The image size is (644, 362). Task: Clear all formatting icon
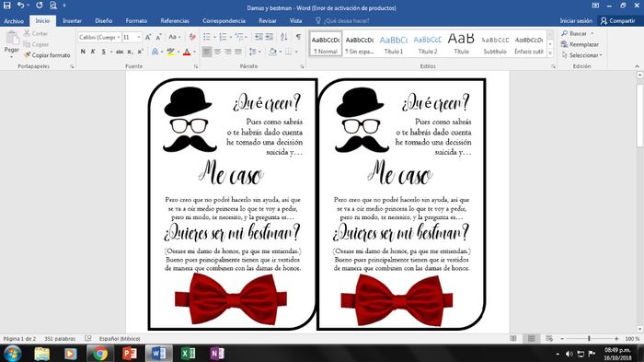pyautogui.click(x=192, y=37)
